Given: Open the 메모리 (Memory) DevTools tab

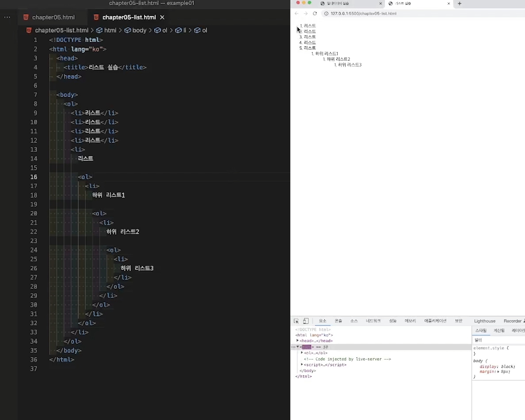Looking at the screenshot, I should coord(410,321).
